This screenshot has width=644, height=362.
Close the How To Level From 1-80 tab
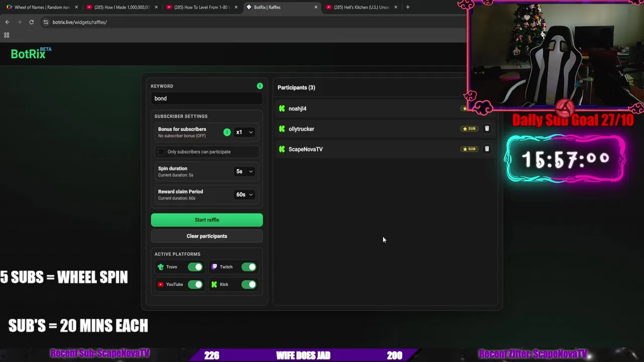point(236,7)
